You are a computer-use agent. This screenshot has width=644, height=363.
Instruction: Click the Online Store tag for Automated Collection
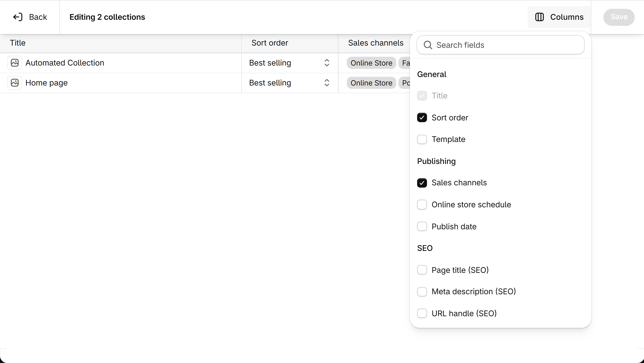[371, 63]
